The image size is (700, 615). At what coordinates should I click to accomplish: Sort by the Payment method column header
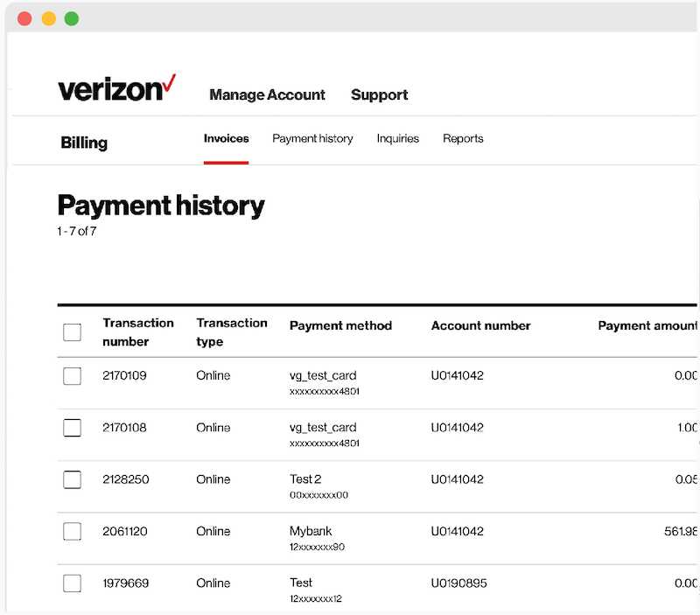point(340,325)
